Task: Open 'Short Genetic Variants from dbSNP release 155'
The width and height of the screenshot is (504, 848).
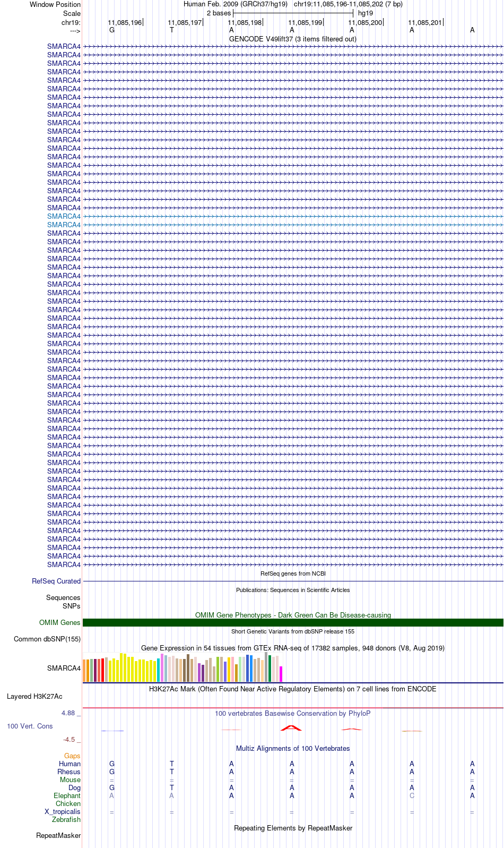Action: [293, 631]
